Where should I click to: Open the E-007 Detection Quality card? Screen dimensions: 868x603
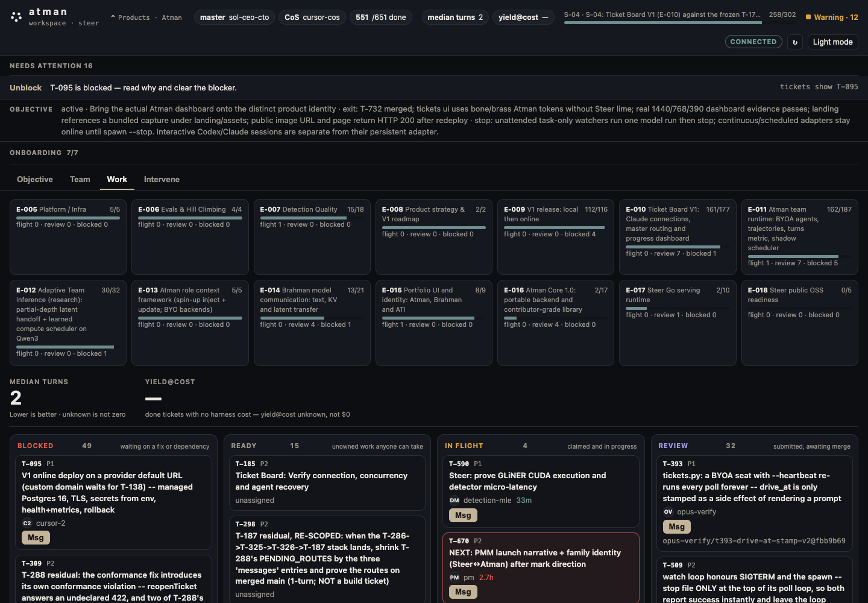coord(312,237)
